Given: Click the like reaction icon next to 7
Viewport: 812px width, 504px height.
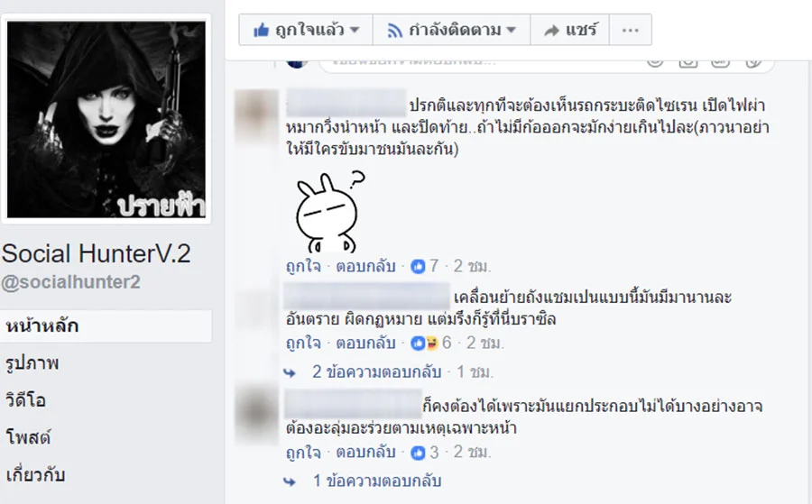Looking at the screenshot, I should tap(418, 267).
